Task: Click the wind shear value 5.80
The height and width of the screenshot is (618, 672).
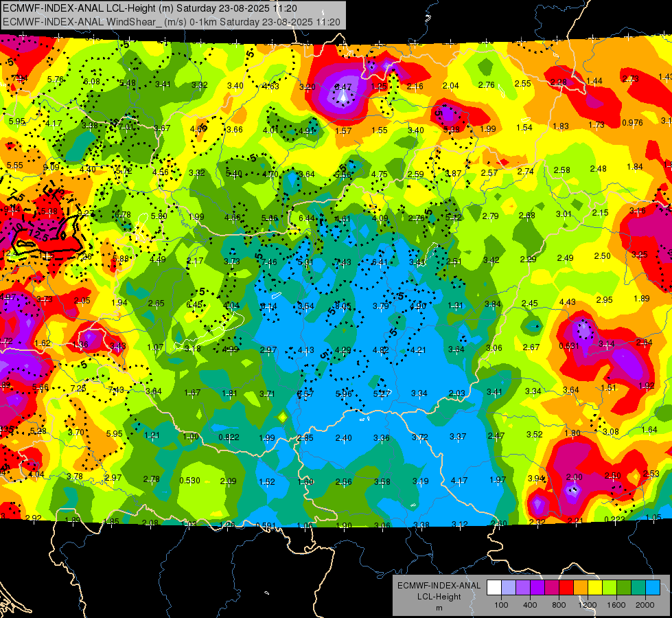Action: tap(159, 216)
